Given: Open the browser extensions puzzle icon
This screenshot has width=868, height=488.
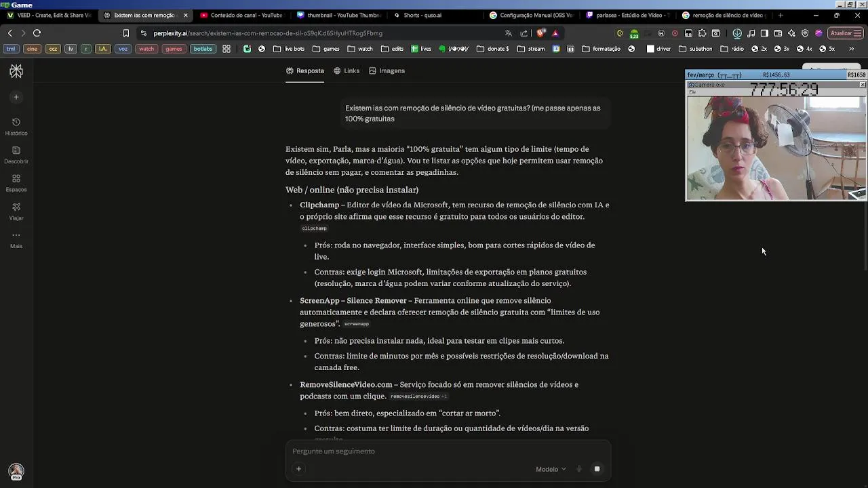Looking at the screenshot, I should 702,33.
